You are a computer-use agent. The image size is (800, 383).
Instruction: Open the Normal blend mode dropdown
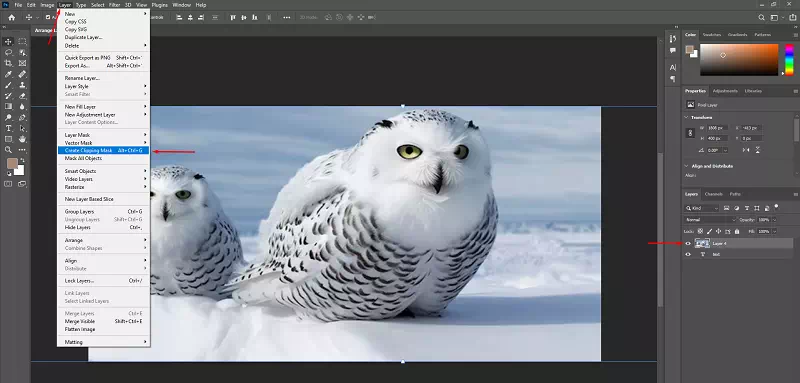pos(710,220)
